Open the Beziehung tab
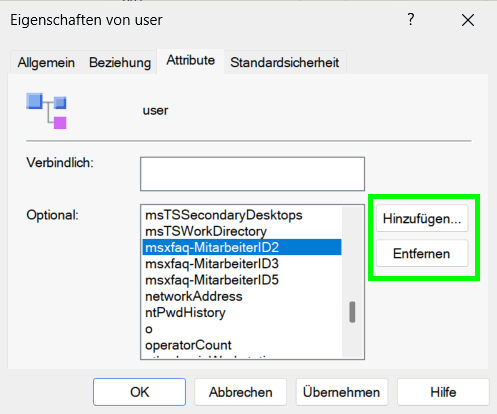The width and height of the screenshot is (497, 414). click(120, 62)
